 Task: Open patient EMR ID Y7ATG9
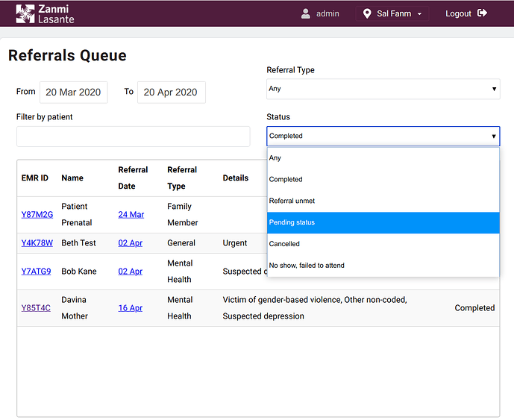(x=36, y=272)
